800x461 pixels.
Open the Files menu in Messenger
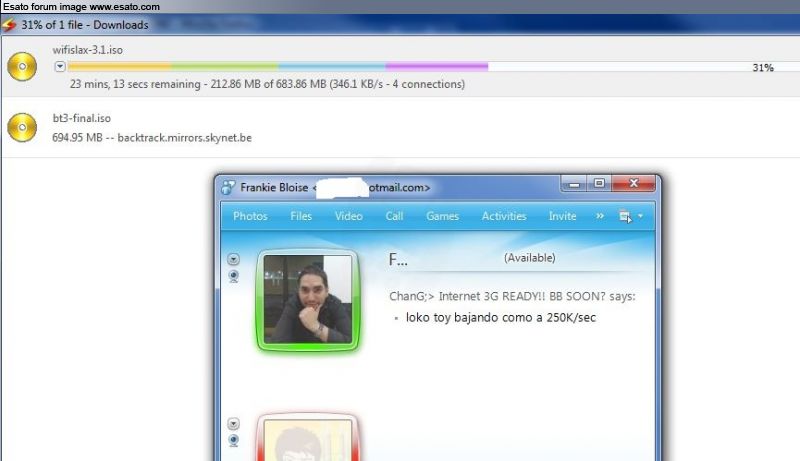tap(301, 216)
